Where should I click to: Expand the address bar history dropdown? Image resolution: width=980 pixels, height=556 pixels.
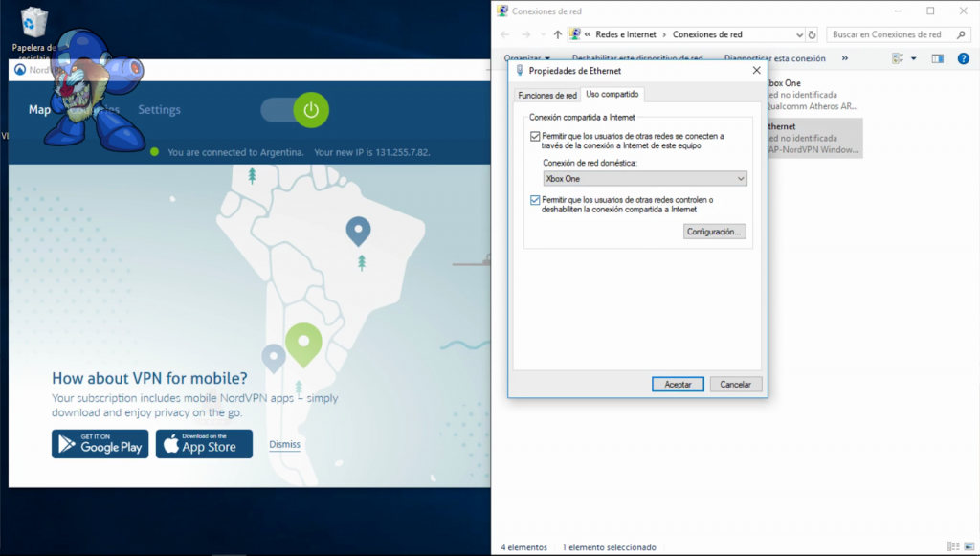point(798,34)
